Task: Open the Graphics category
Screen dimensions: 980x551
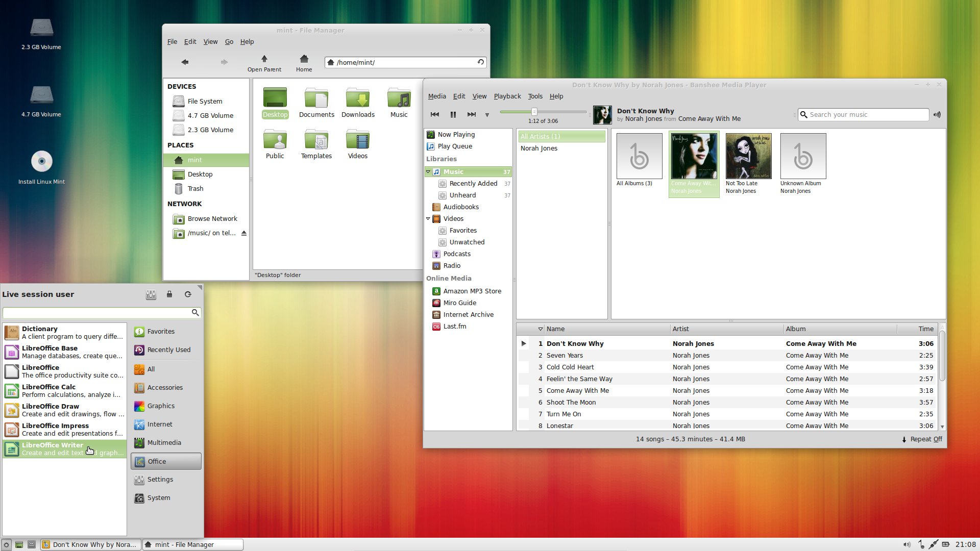Action: coord(166,406)
